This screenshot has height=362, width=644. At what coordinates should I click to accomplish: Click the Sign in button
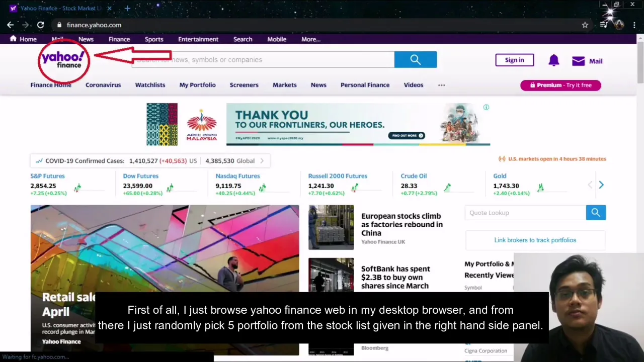pyautogui.click(x=514, y=60)
